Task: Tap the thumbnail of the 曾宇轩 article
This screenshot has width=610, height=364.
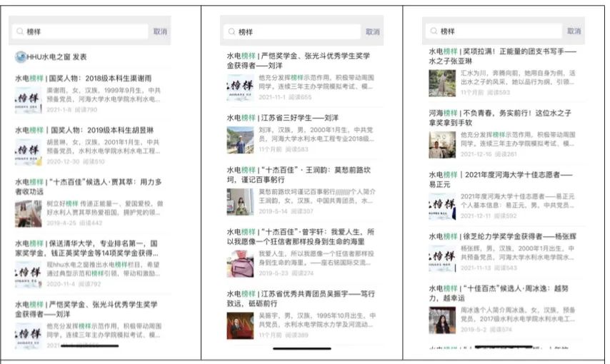Action: [240, 263]
